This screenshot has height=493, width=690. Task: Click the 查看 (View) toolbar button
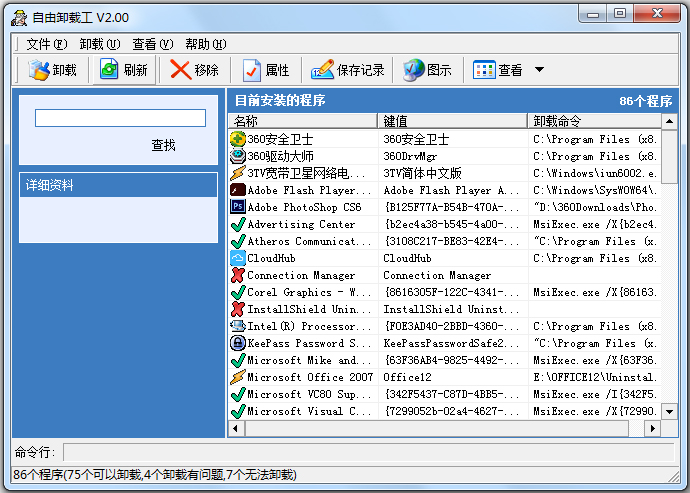pos(498,70)
